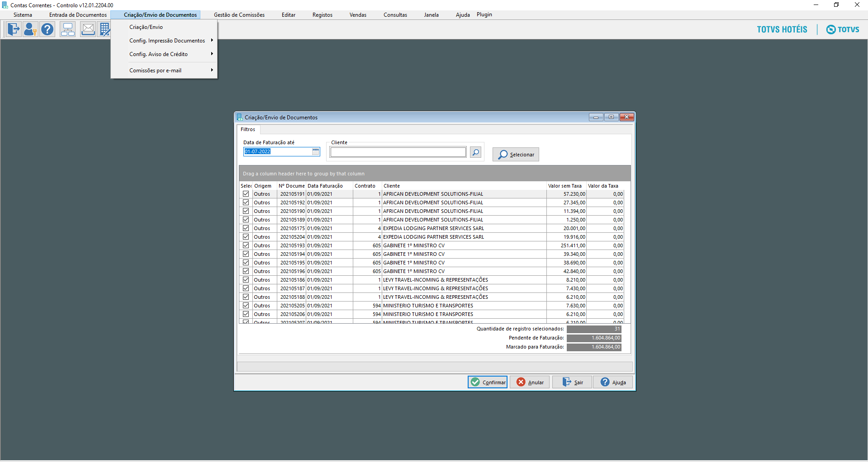Open help via question mark toolbar icon

point(47,30)
